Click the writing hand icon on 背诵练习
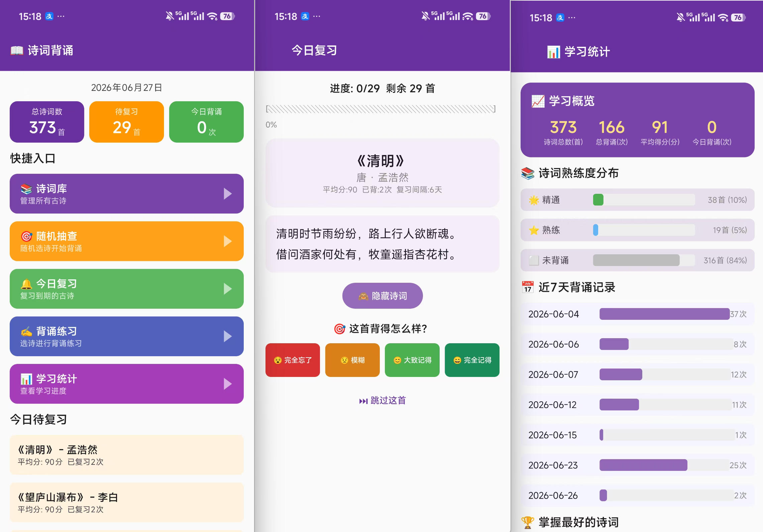 [x=26, y=331]
